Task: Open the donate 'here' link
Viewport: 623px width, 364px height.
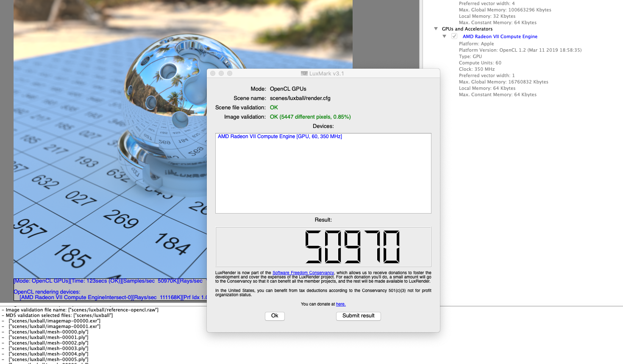Action: [341, 304]
